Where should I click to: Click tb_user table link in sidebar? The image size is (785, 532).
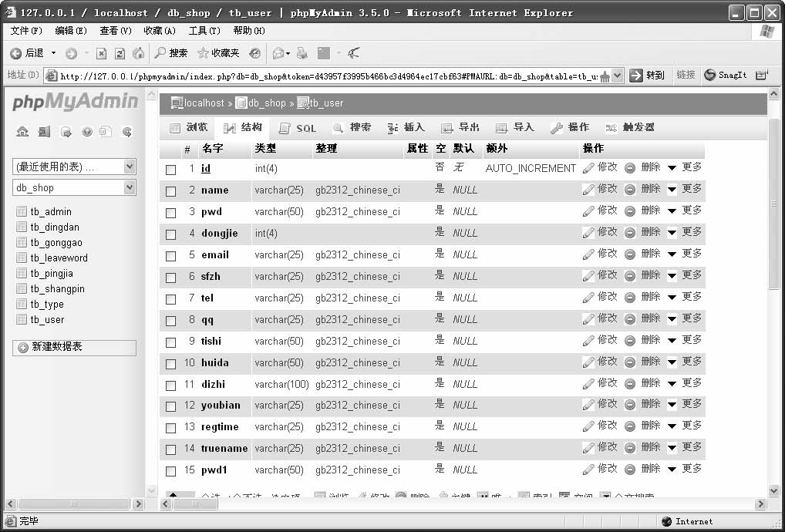point(47,320)
